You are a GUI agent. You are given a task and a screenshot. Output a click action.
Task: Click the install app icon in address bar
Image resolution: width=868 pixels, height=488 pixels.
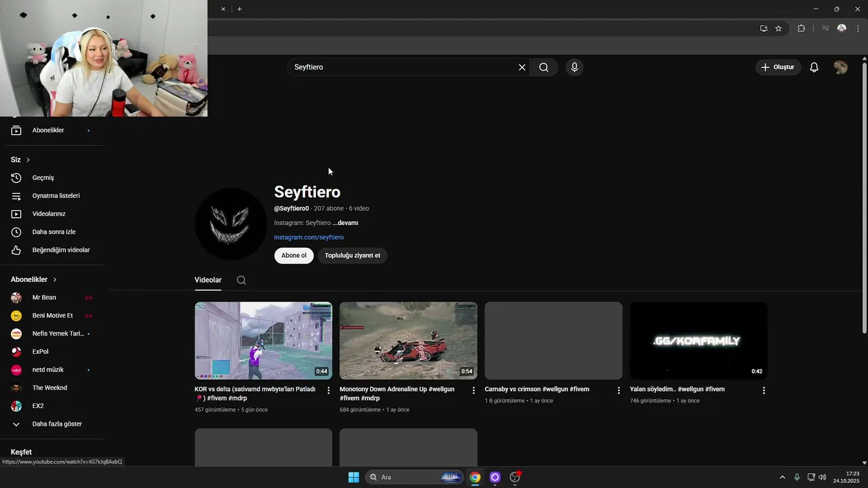click(x=764, y=28)
